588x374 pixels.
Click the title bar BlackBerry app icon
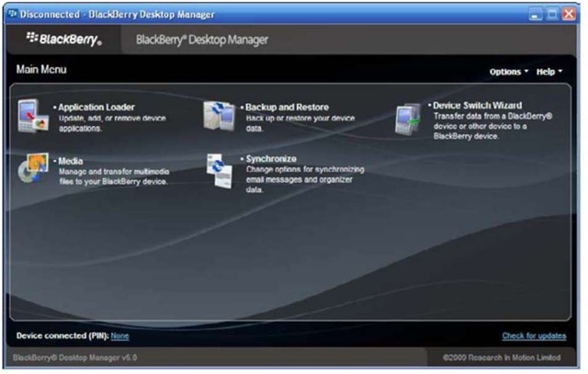tap(12, 15)
